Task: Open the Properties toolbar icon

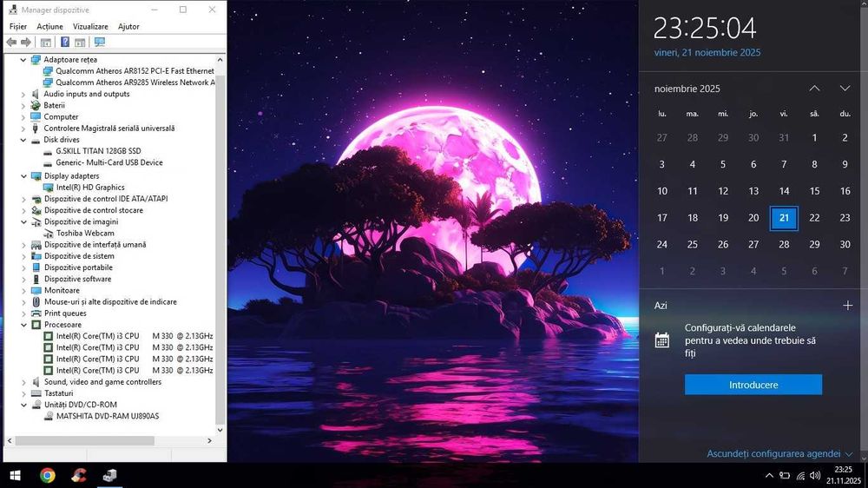Action: 46,42
